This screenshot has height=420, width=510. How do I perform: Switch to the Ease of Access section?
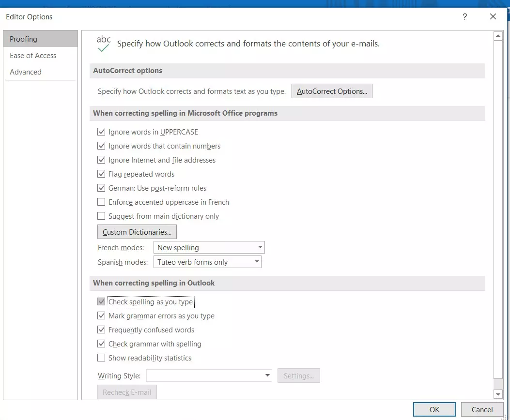point(32,55)
